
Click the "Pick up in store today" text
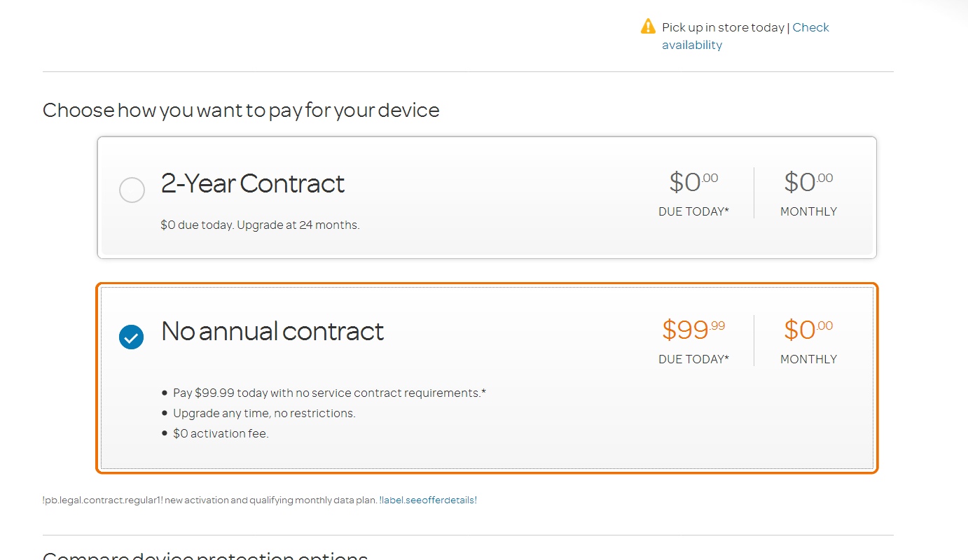[x=723, y=27]
